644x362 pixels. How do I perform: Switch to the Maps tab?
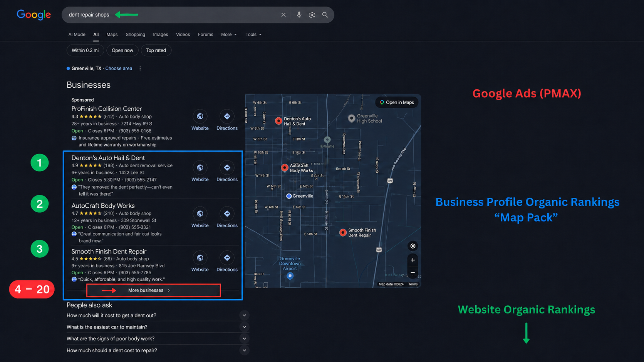tap(112, 35)
